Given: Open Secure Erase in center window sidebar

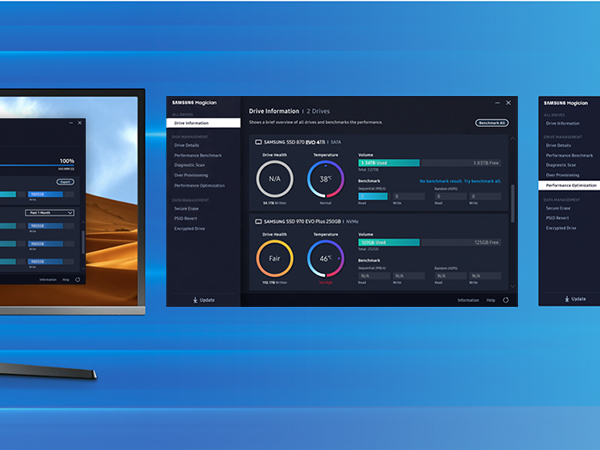Looking at the screenshot, I should 186,209.
